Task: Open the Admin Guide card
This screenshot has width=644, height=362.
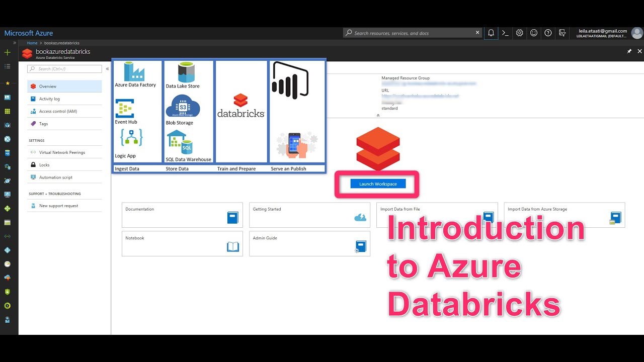Action: [309, 244]
